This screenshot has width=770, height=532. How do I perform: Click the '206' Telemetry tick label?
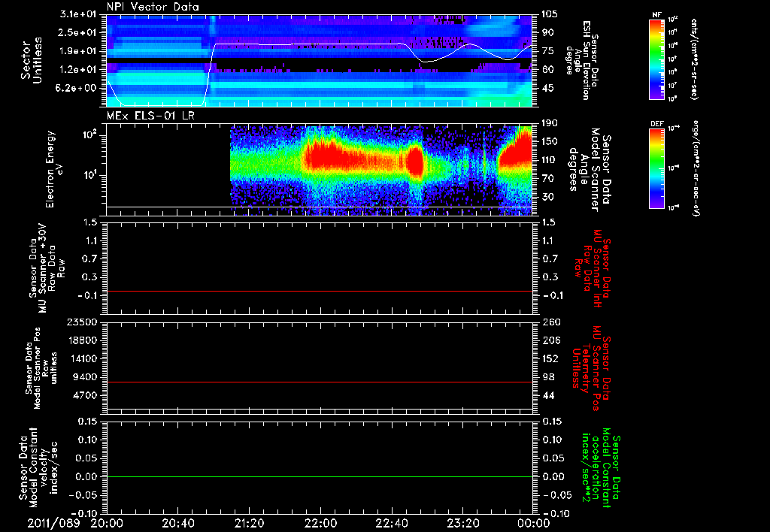tap(550, 340)
